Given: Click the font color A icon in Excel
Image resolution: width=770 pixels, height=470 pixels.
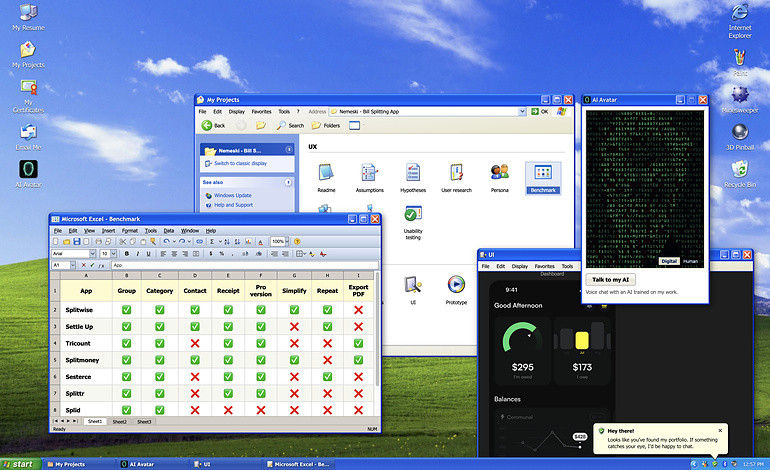Looking at the screenshot, I should [260, 242].
